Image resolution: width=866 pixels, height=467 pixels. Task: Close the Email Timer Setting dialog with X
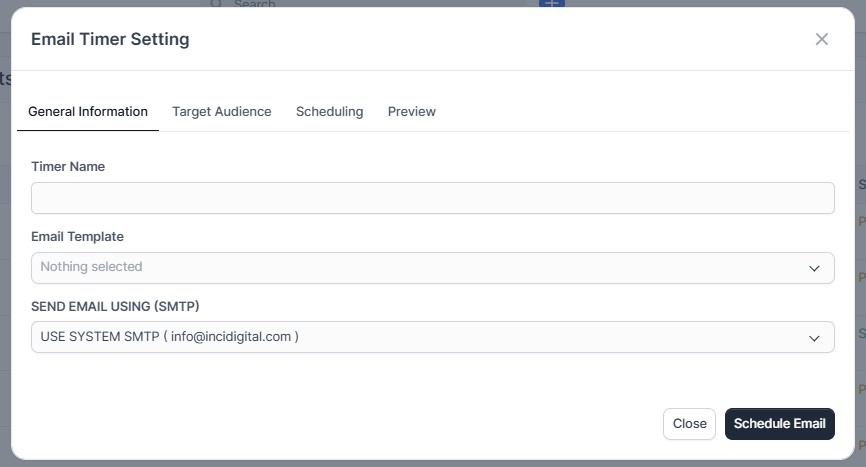(822, 39)
